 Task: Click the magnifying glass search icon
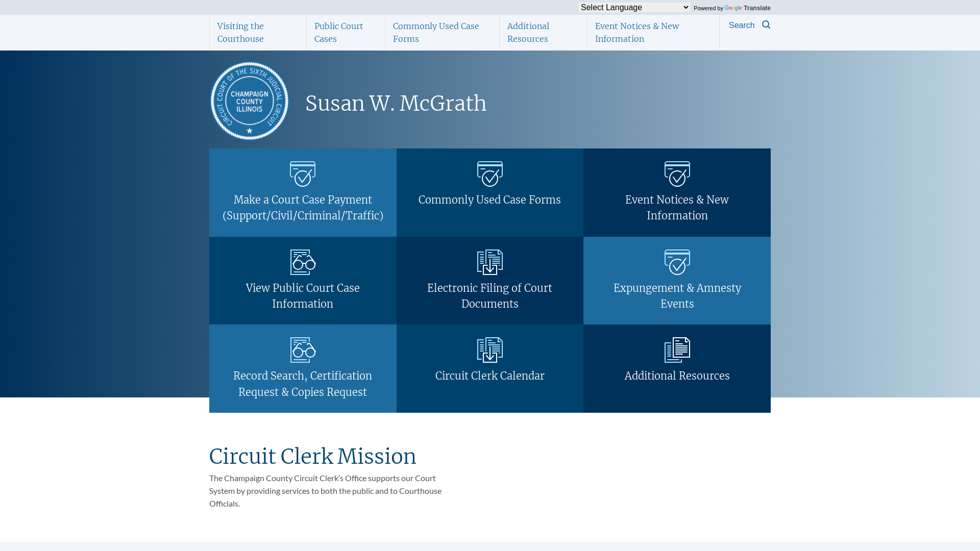pyautogui.click(x=766, y=25)
